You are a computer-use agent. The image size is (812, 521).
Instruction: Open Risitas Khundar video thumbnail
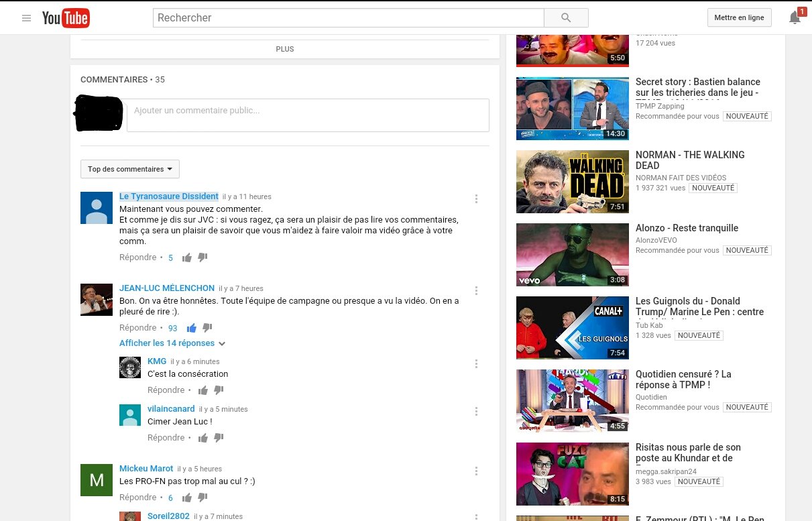tap(573, 474)
